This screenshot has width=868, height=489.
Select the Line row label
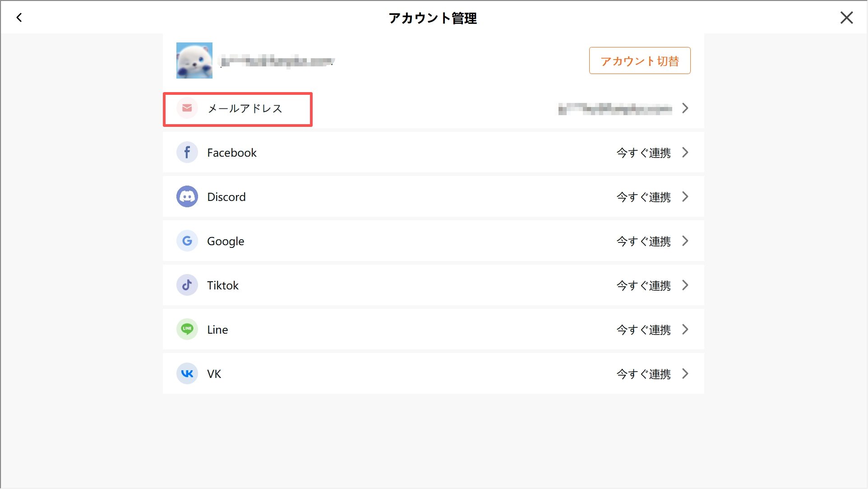pyautogui.click(x=217, y=330)
